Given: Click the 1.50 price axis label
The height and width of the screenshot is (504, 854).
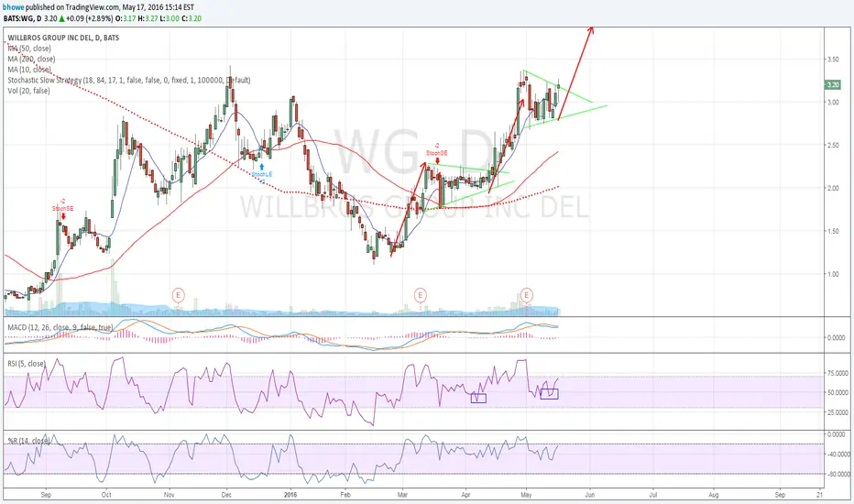Looking at the screenshot, I should tap(833, 231).
